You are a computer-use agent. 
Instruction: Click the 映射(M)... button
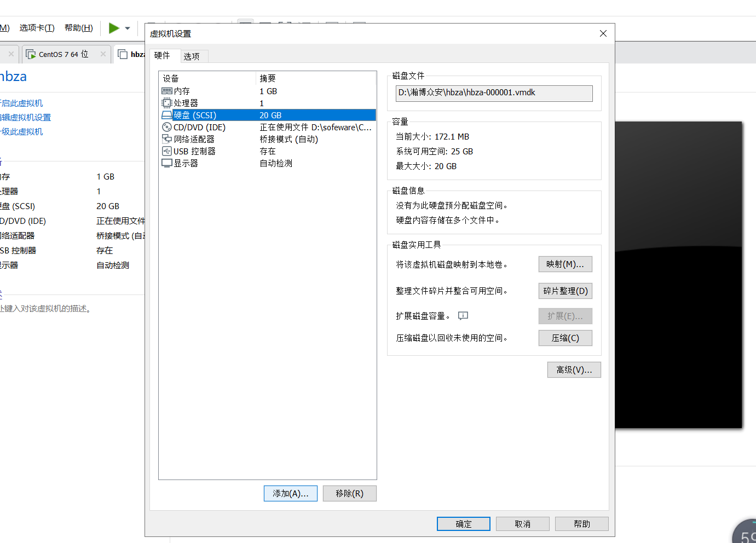(565, 264)
